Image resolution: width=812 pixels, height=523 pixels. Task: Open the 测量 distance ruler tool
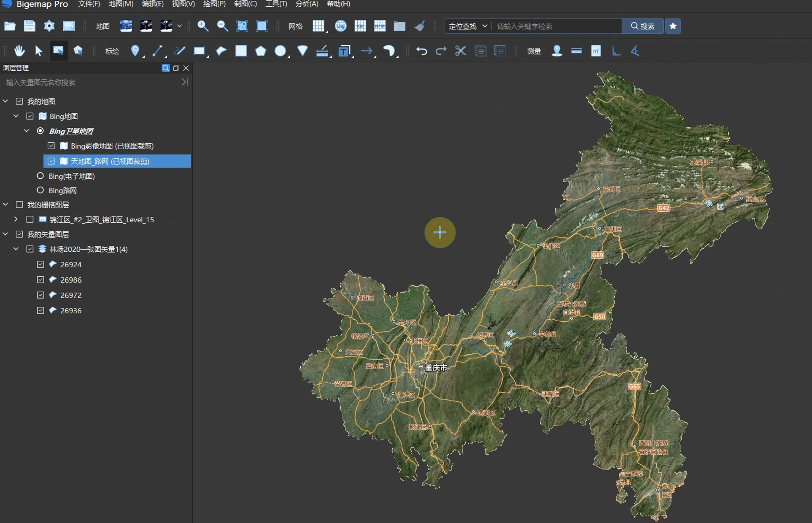[x=576, y=51]
